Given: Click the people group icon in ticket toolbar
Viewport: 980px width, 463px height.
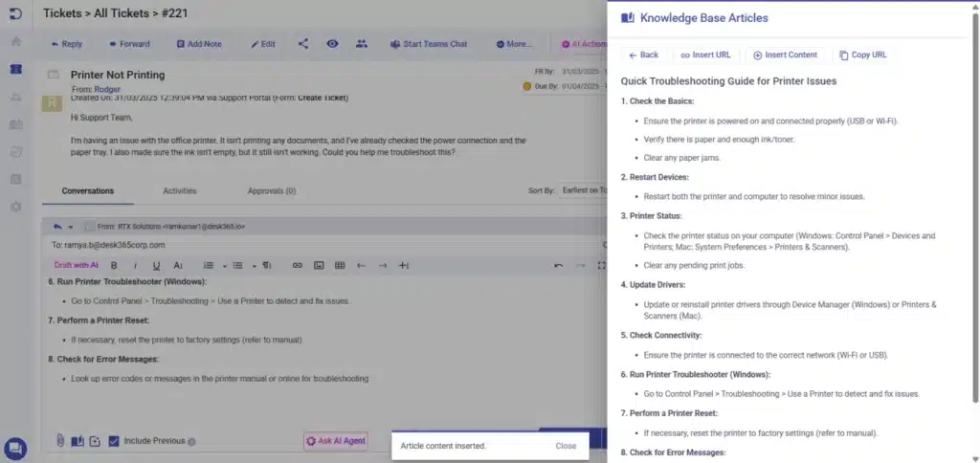Looking at the screenshot, I should coord(361,44).
